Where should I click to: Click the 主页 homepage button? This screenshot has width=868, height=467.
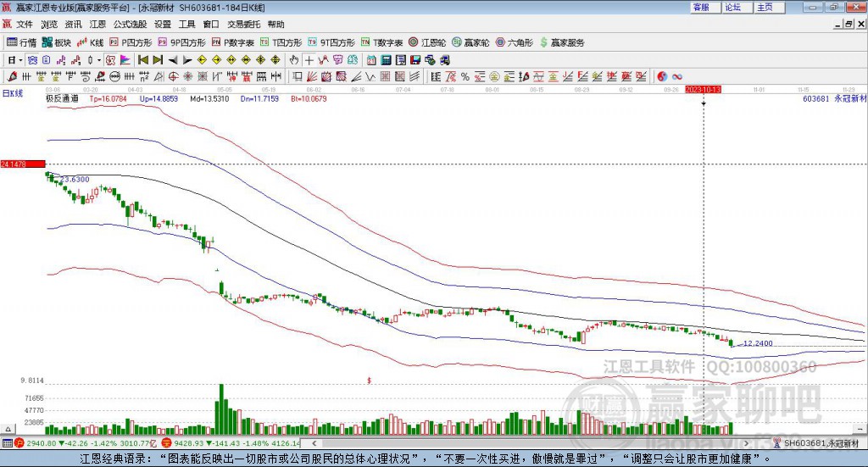tap(765, 7)
